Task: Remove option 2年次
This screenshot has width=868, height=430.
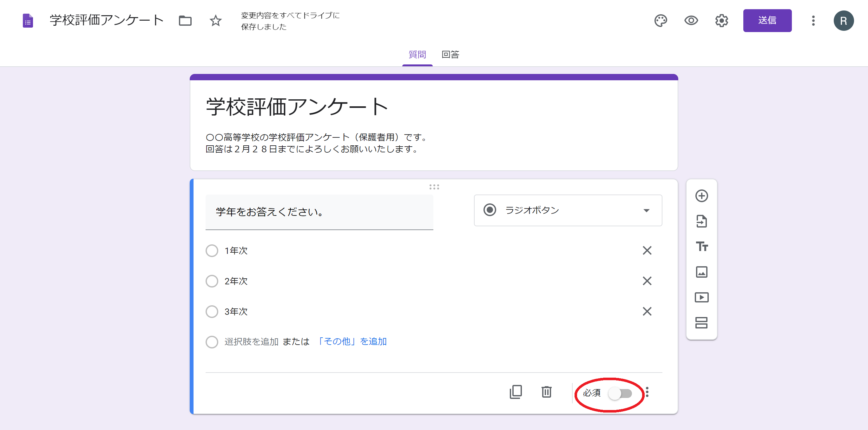Action: coord(647,281)
